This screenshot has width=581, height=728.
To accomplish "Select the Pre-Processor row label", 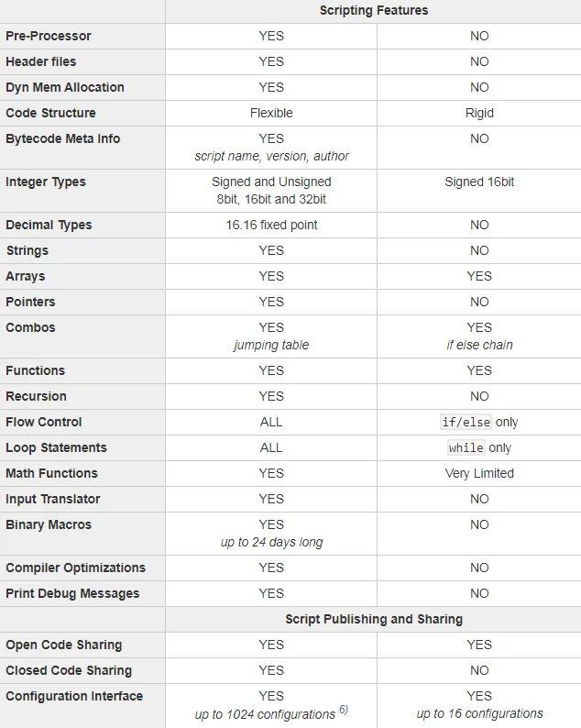I will [x=49, y=36].
